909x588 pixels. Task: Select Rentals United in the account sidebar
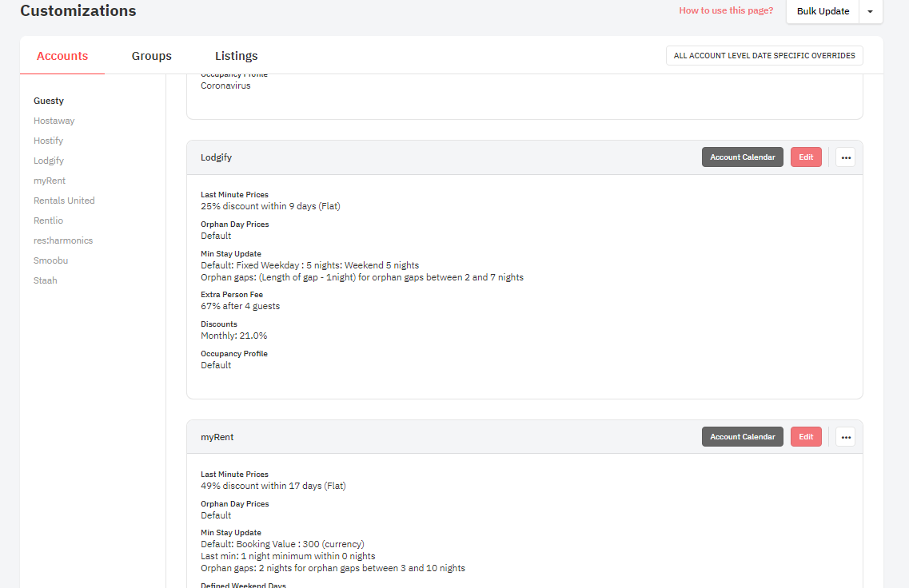[64, 201]
